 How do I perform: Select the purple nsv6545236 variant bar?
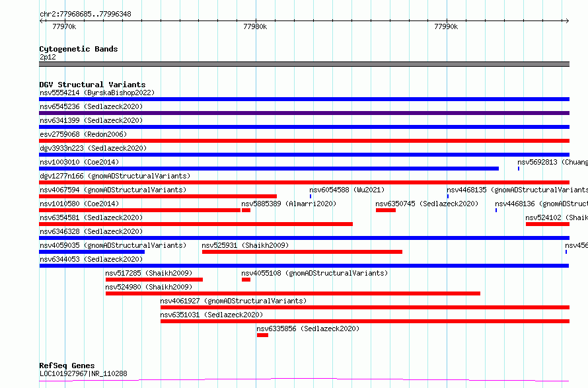[x=304, y=113]
